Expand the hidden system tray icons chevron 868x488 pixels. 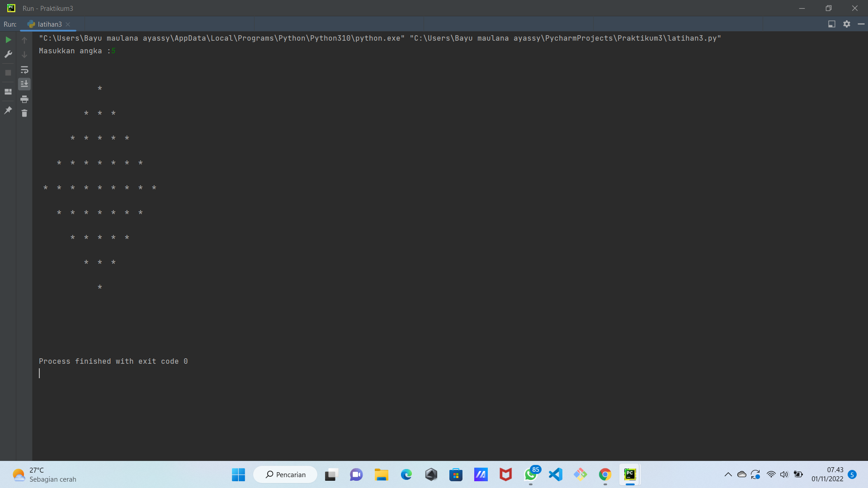coord(728,474)
